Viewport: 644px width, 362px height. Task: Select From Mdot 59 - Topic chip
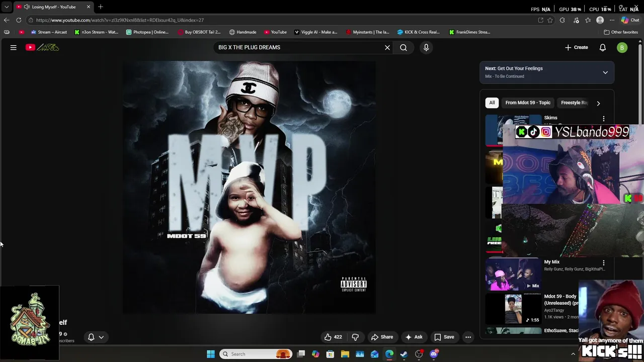pos(528,103)
